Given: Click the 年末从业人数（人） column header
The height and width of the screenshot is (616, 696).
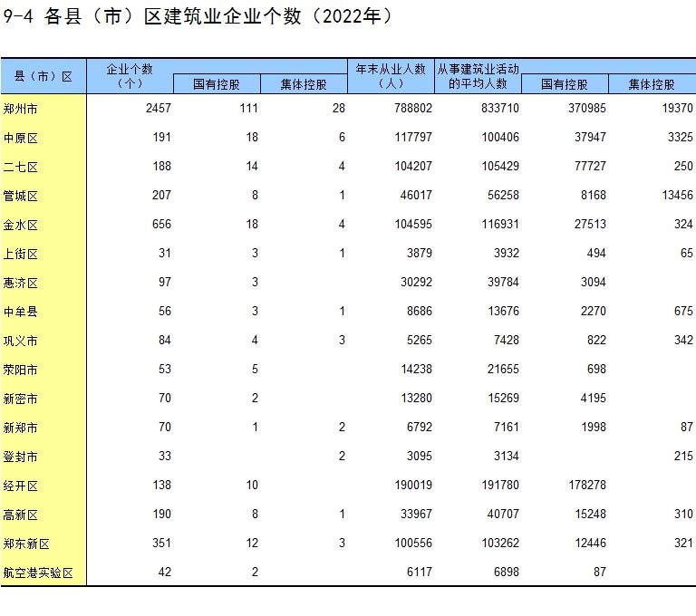Looking at the screenshot, I should tap(391, 76).
